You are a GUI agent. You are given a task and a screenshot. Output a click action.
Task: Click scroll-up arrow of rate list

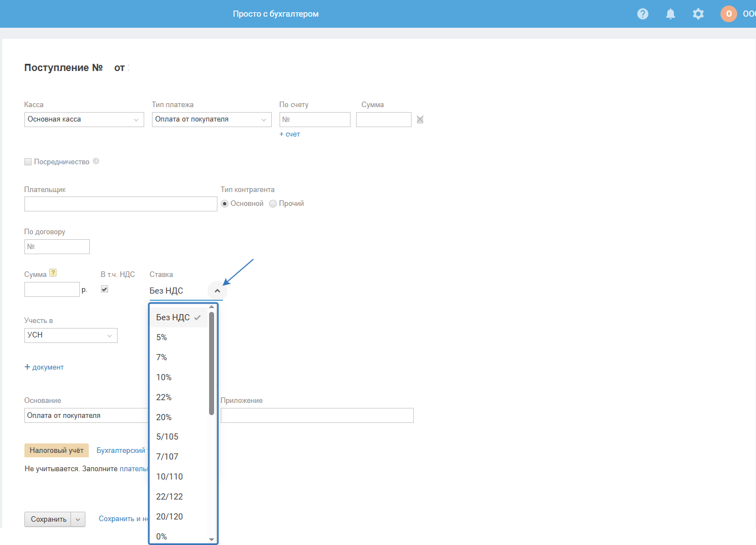[211, 307]
